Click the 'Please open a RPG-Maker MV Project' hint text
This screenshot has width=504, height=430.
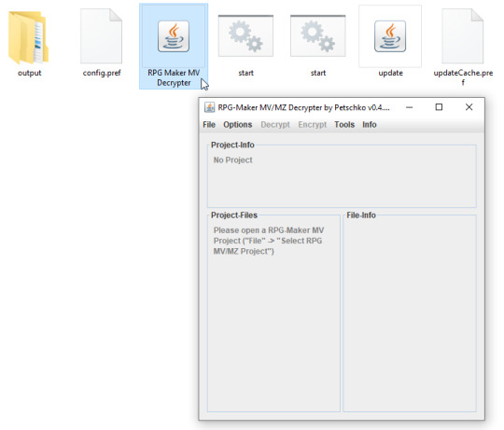tap(269, 241)
